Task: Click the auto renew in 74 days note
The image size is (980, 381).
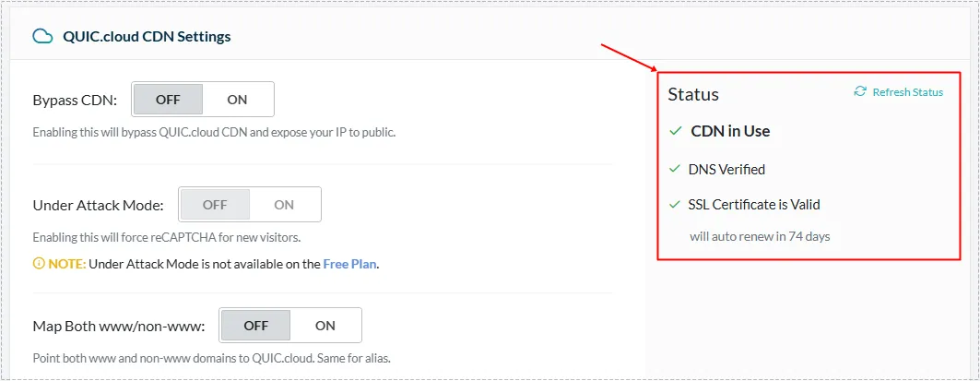Action: (760, 237)
